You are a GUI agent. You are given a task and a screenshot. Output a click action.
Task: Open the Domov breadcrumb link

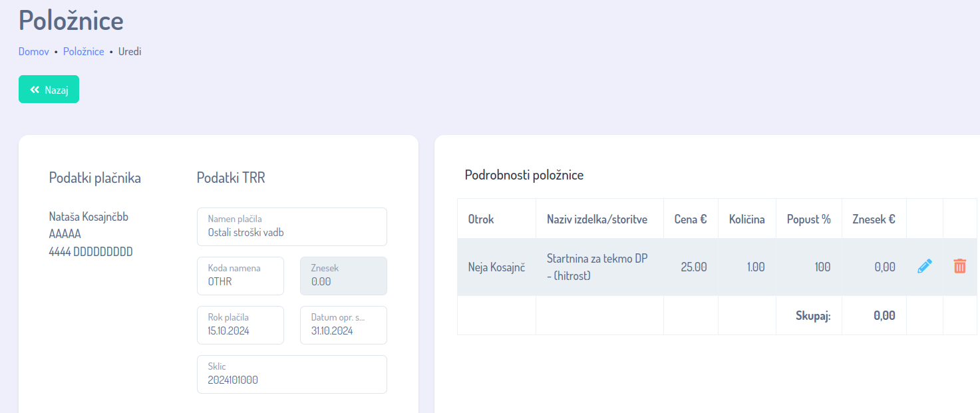coord(33,51)
